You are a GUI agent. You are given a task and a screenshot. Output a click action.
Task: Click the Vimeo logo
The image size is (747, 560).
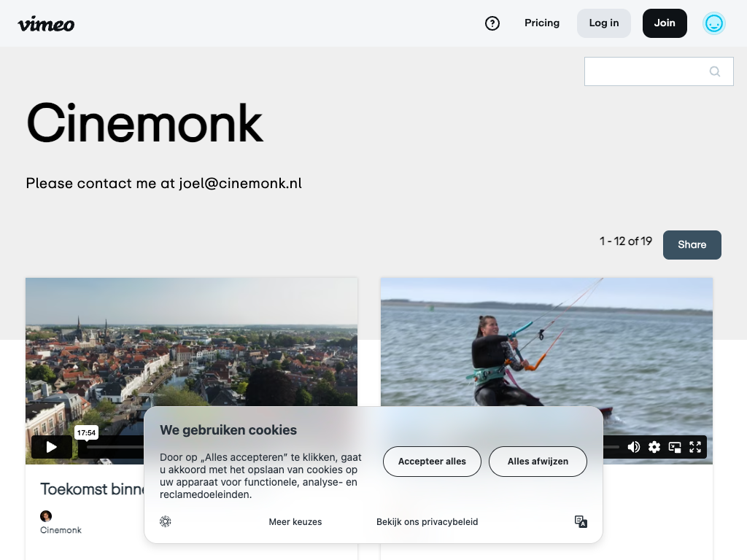[x=46, y=24]
